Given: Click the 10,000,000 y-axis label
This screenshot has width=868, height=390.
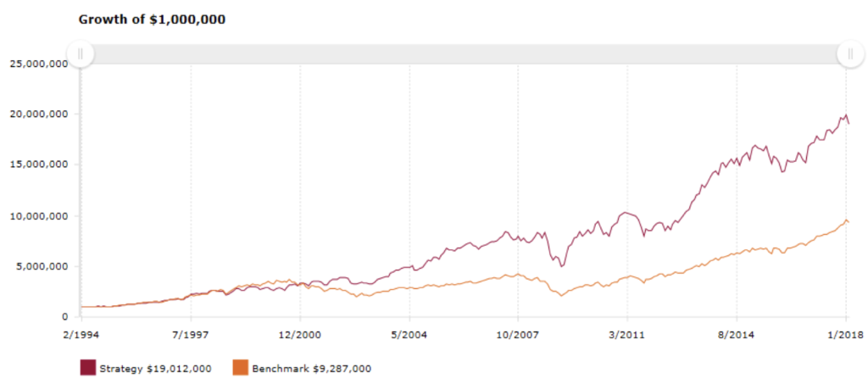Looking at the screenshot, I should click(x=39, y=215).
